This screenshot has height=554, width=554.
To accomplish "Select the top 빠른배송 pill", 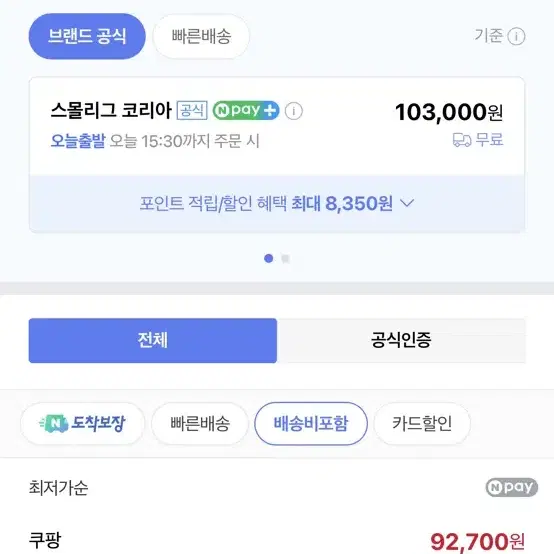I will (201, 36).
